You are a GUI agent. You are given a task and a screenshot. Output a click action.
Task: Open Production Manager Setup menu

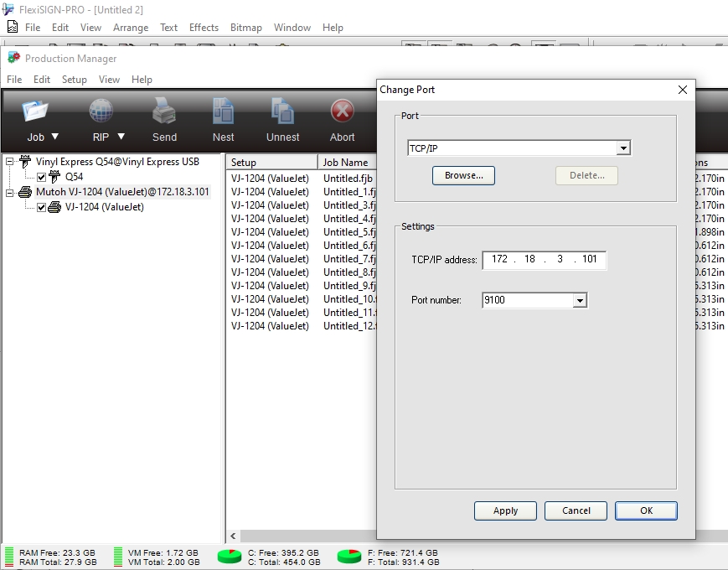(75, 80)
